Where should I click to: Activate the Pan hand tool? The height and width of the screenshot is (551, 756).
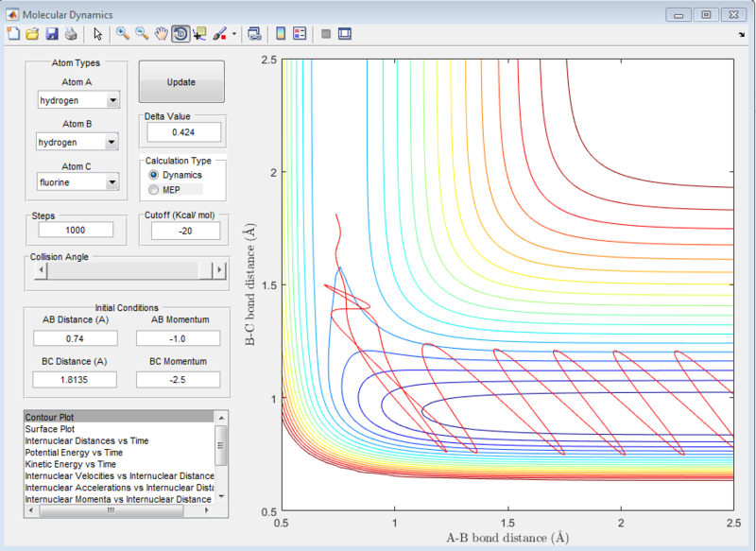pos(161,34)
